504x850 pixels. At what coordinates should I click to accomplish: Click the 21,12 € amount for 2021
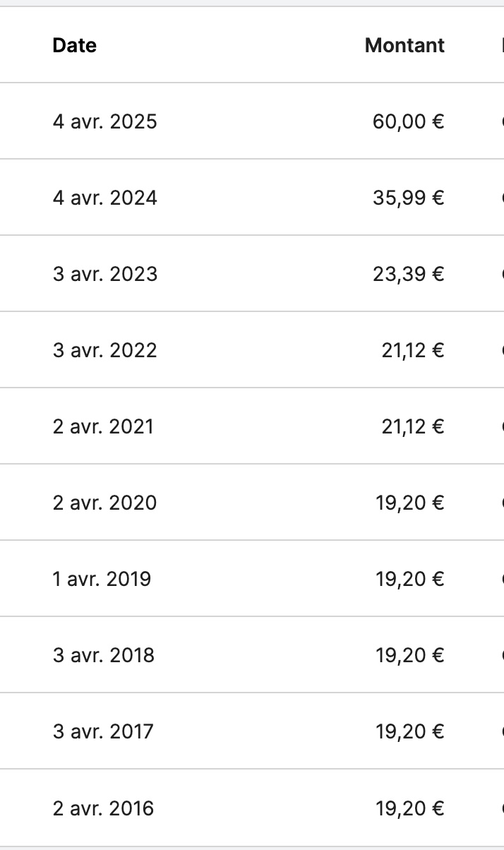[x=413, y=426]
